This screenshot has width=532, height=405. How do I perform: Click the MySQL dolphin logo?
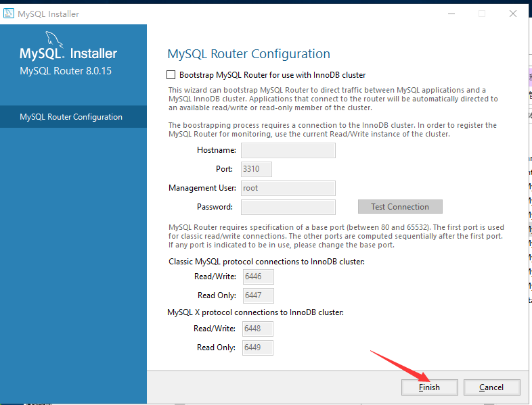point(54,40)
